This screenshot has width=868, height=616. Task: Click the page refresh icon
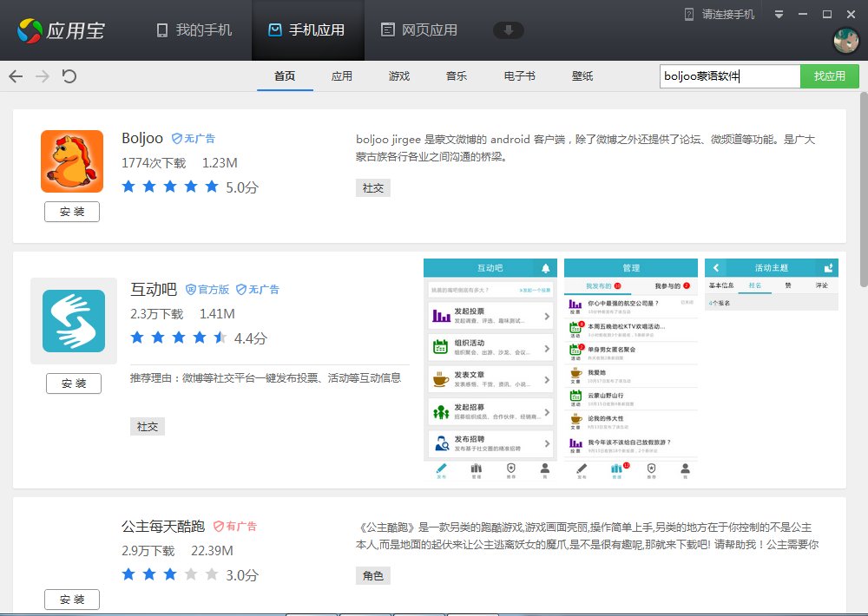68,76
